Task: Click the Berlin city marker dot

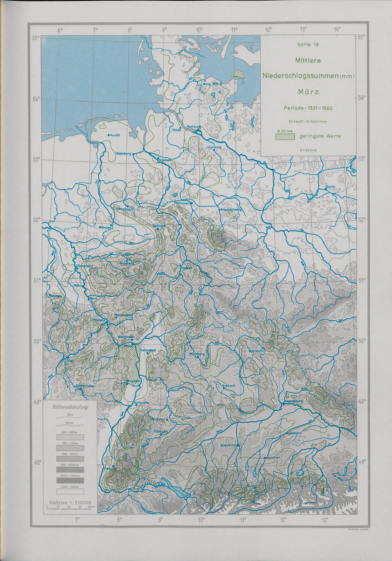Action: 326,189
